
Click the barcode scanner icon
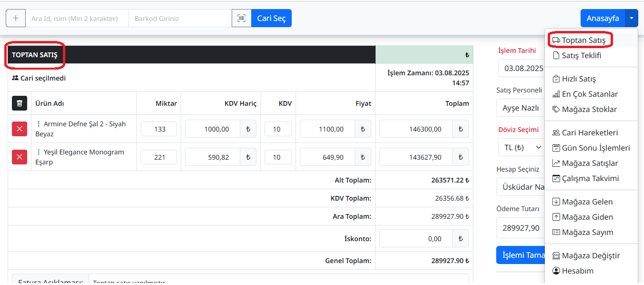pos(242,18)
